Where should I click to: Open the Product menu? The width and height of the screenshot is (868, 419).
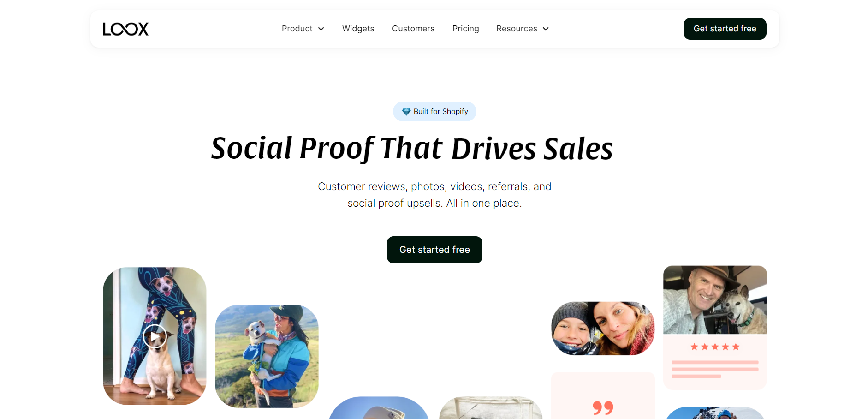[x=303, y=29]
